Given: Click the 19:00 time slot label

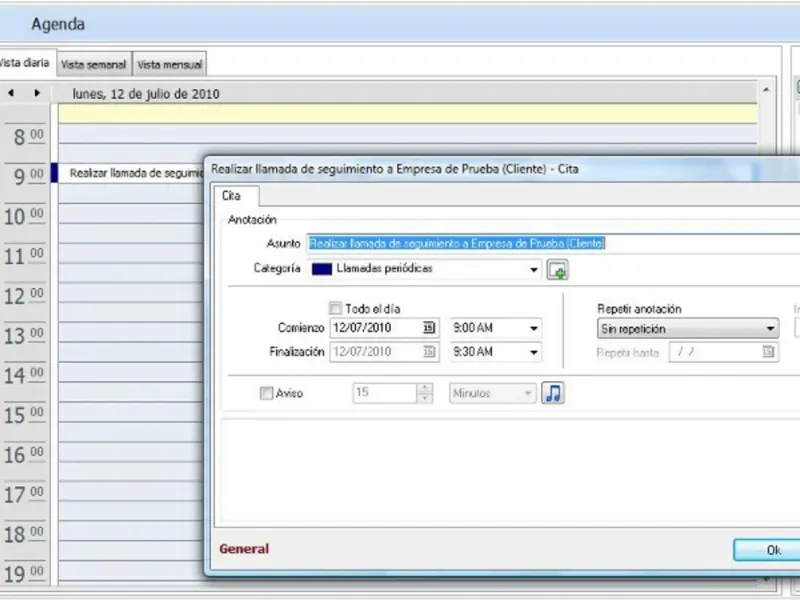Looking at the screenshot, I should tap(24, 573).
